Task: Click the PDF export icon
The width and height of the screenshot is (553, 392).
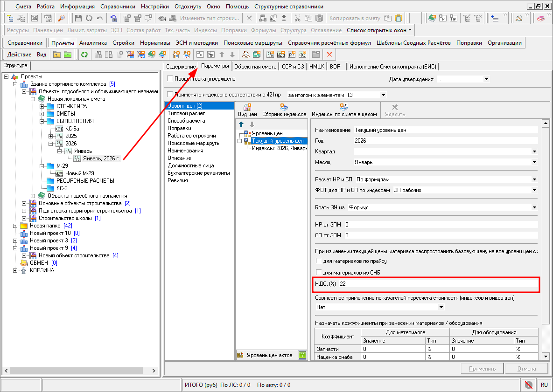Action: [x=48, y=19]
